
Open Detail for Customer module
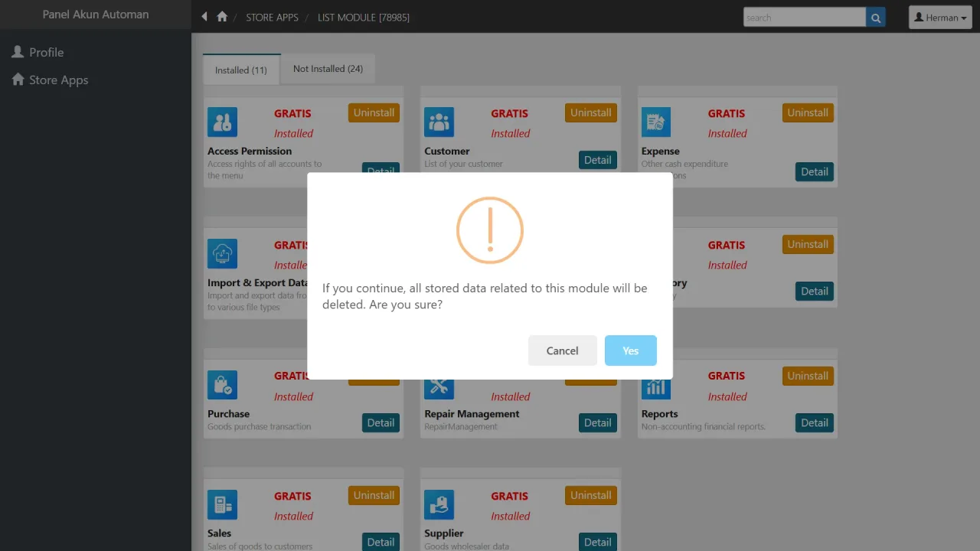click(x=598, y=160)
